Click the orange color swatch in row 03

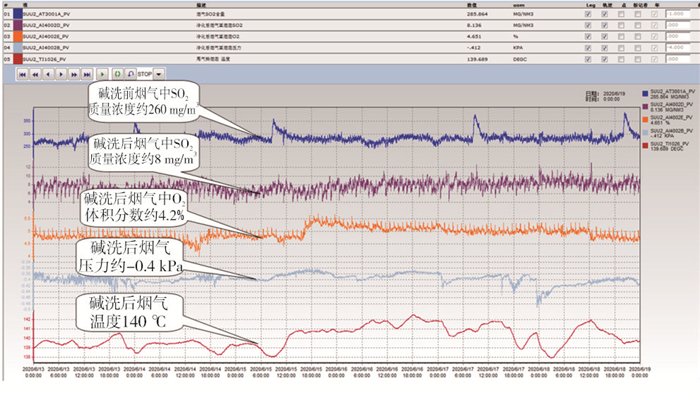coord(17,36)
